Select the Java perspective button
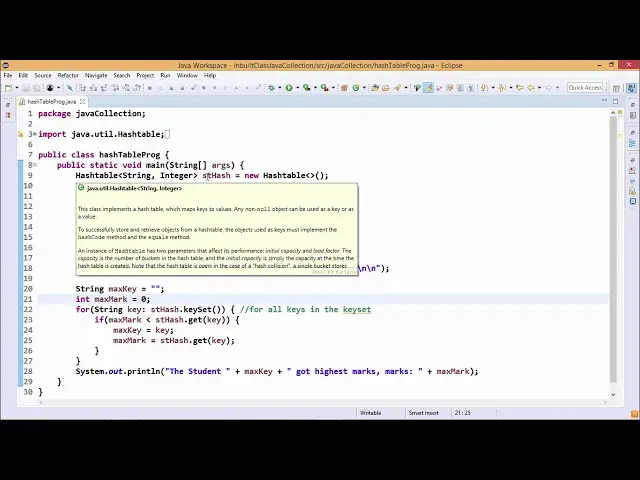 point(631,88)
